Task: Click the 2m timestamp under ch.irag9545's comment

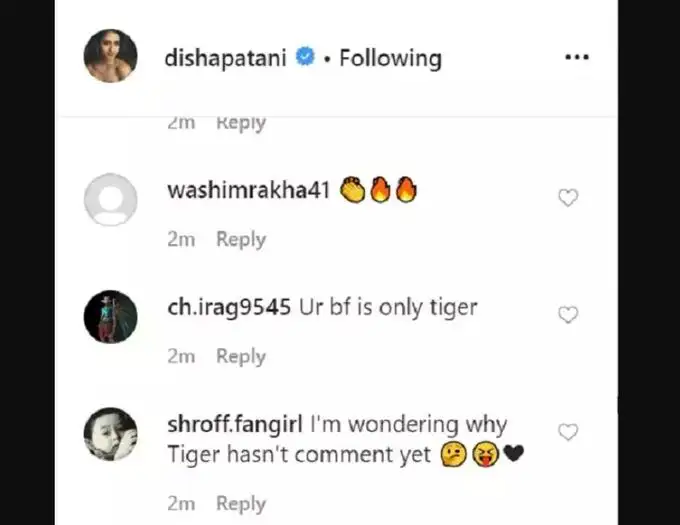Action: click(181, 356)
